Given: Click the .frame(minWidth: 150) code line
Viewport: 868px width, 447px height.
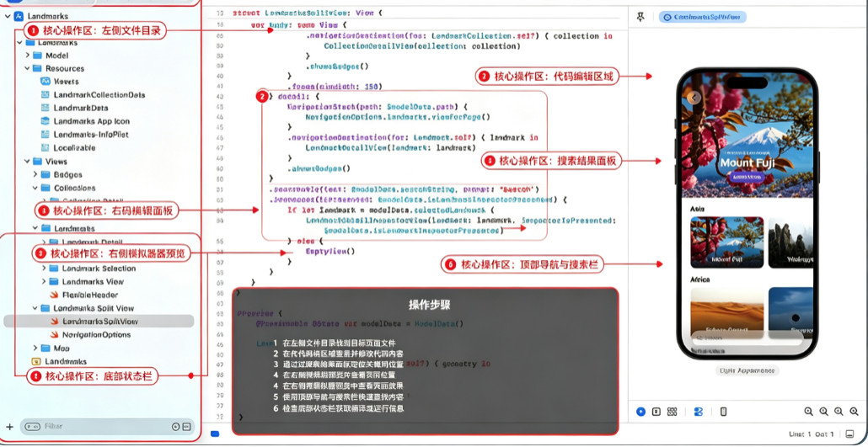Looking at the screenshot, I should pos(335,87).
